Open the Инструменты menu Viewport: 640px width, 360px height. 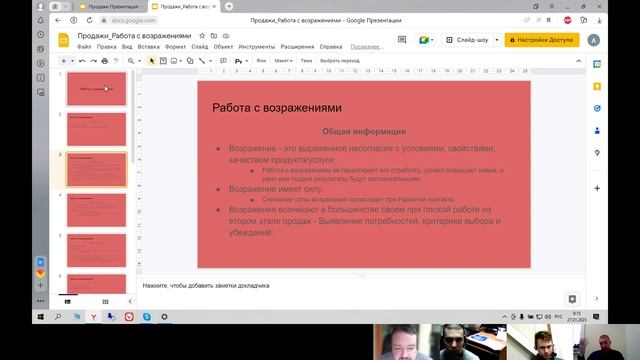(x=257, y=47)
